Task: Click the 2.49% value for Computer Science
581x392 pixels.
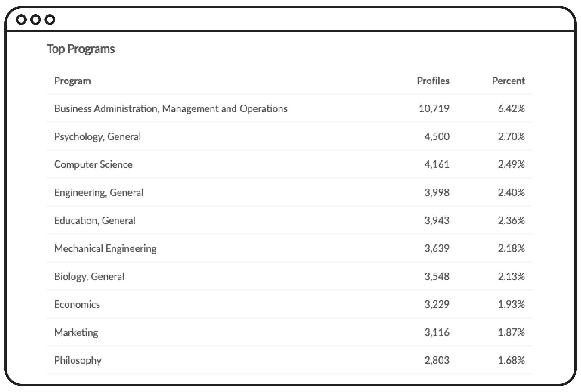Action: 511,164
